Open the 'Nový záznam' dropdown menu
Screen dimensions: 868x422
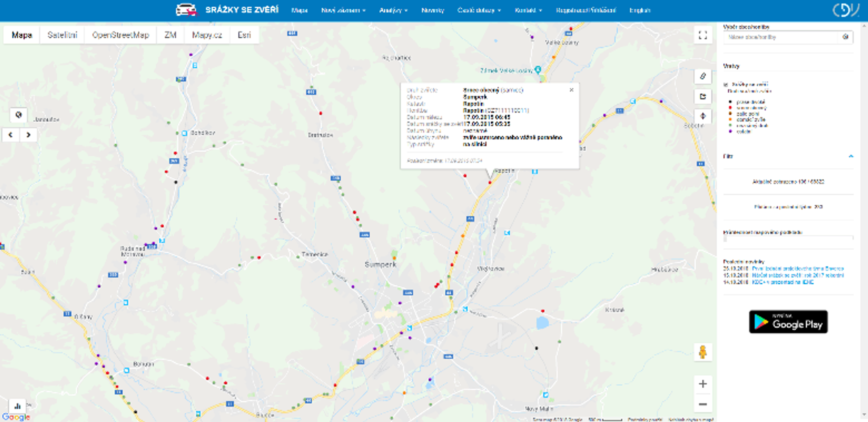[x=343, y=10]
